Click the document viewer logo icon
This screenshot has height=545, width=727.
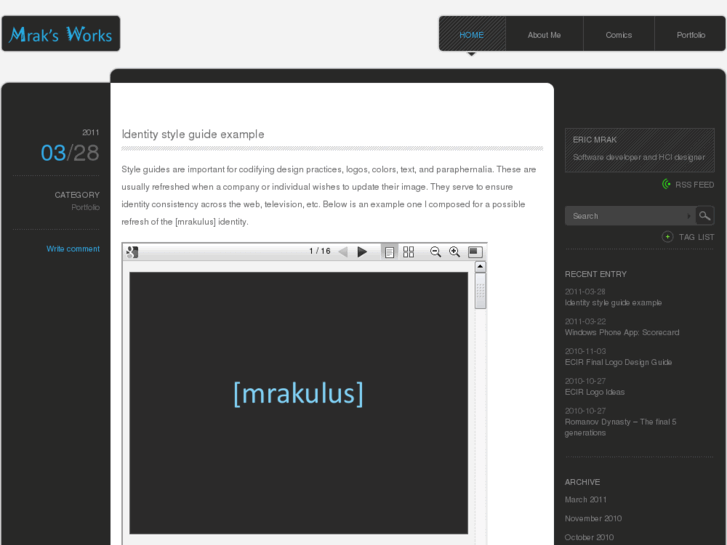coord(132,252)
